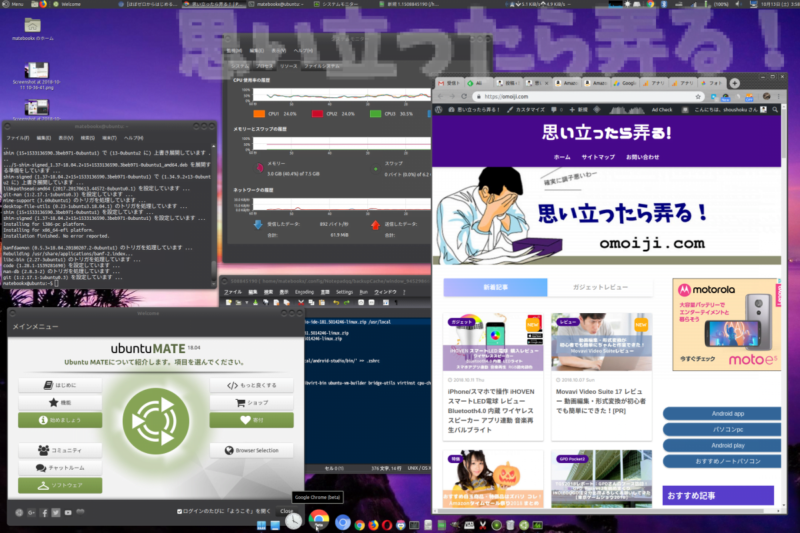Click the Android play sidebar button
This screenshot has height=533, width=800.
click(x=722, y=445)
